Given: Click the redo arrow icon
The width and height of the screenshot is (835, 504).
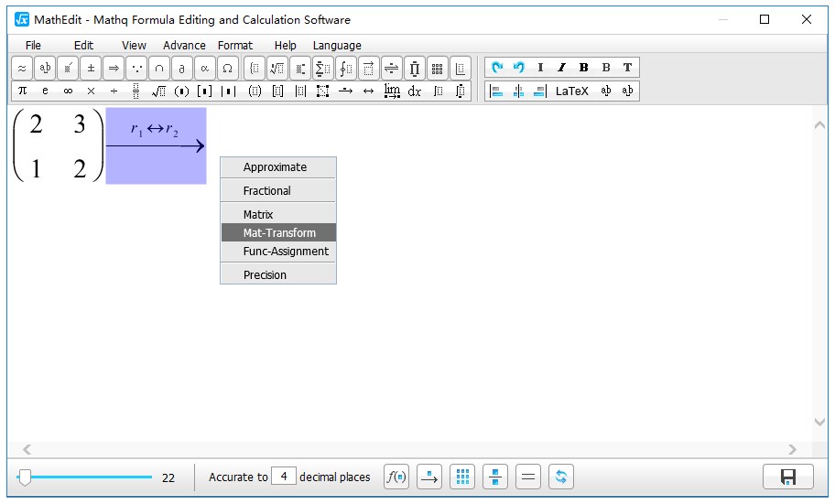Looking at the screenshot, I should click(497, 67).
